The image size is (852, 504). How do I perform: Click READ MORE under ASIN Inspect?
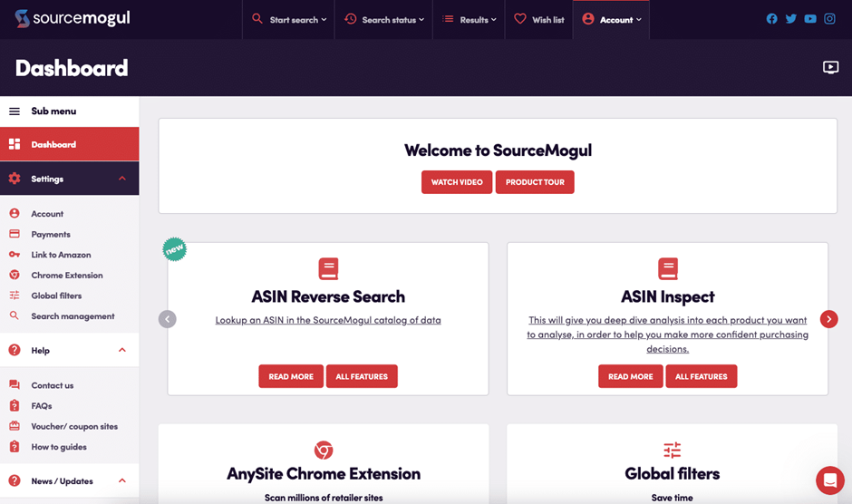pyautogui.click(x=630, y=376)
